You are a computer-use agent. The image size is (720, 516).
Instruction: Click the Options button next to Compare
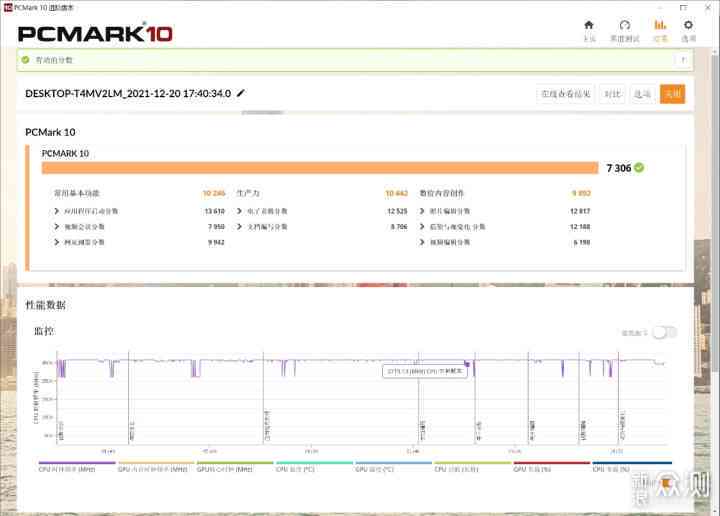coord(642,94)
